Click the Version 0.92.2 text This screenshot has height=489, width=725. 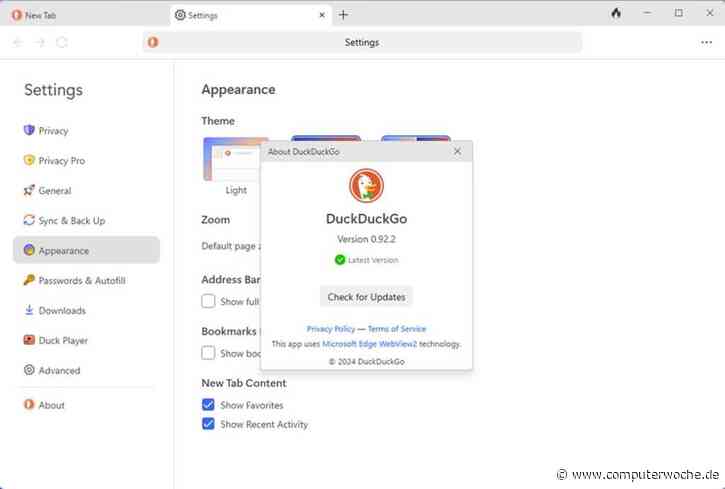click(366, 239)
